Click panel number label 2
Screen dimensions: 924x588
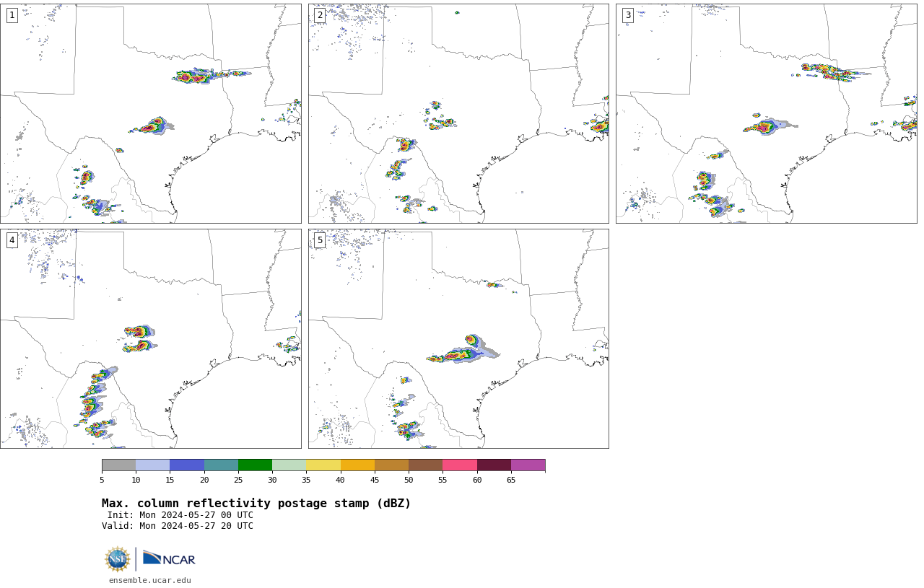click(x=320, y=15)
